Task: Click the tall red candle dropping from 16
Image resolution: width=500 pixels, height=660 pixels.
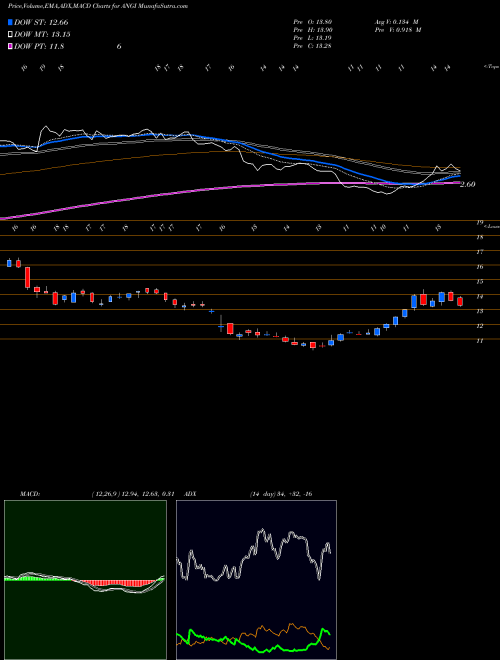Action: 27,278
